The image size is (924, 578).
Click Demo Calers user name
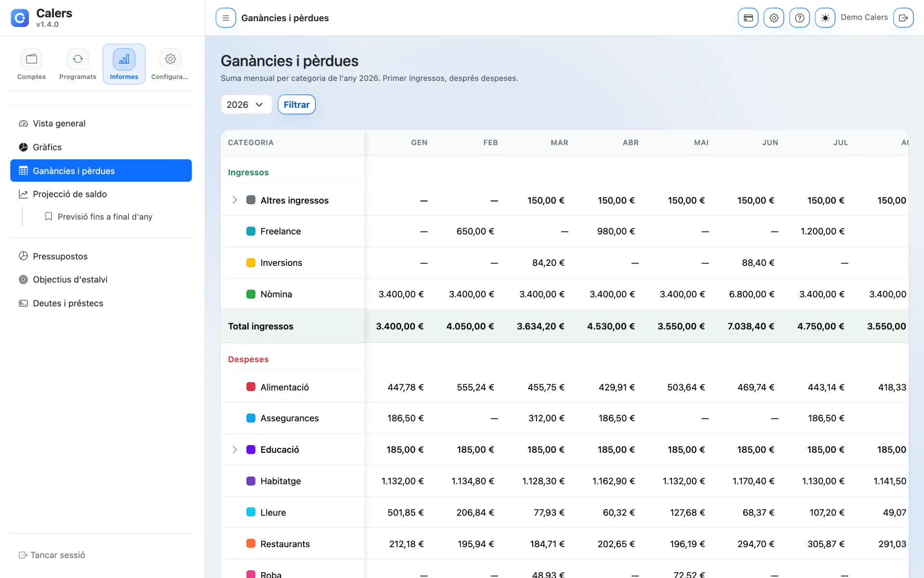click(864, 17)
